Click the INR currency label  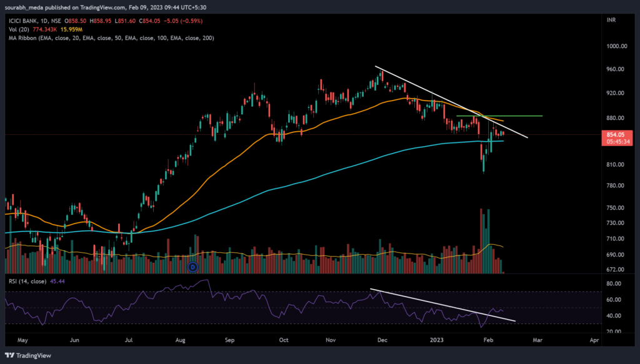point(611,20)
